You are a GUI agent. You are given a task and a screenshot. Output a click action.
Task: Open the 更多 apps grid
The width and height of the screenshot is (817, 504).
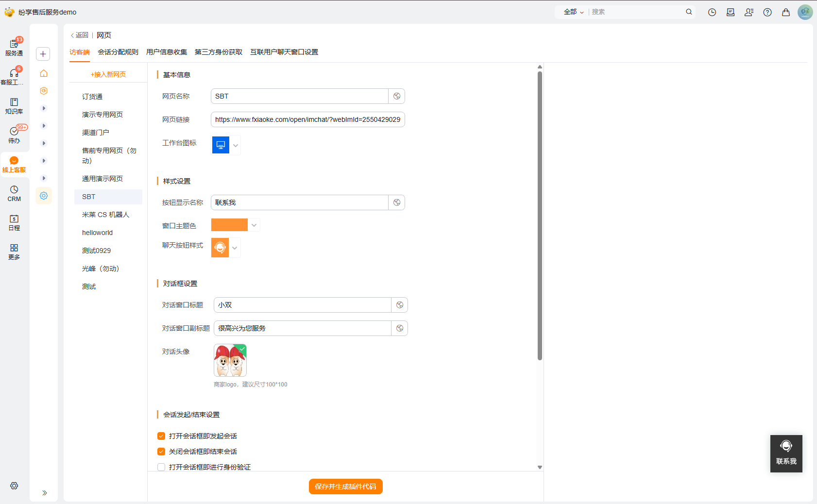(x=14, y=252)
